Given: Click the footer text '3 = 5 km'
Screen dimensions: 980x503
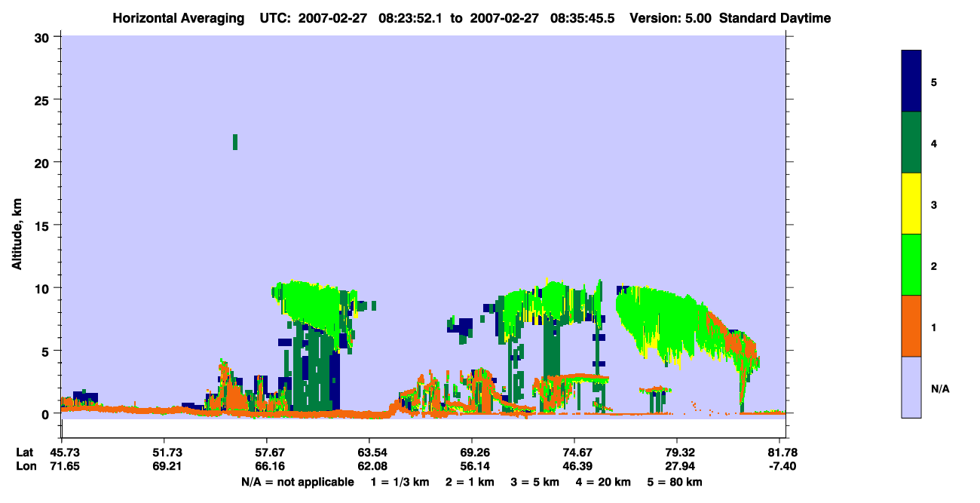Looking at the screenshot, I should click(536, 482).
